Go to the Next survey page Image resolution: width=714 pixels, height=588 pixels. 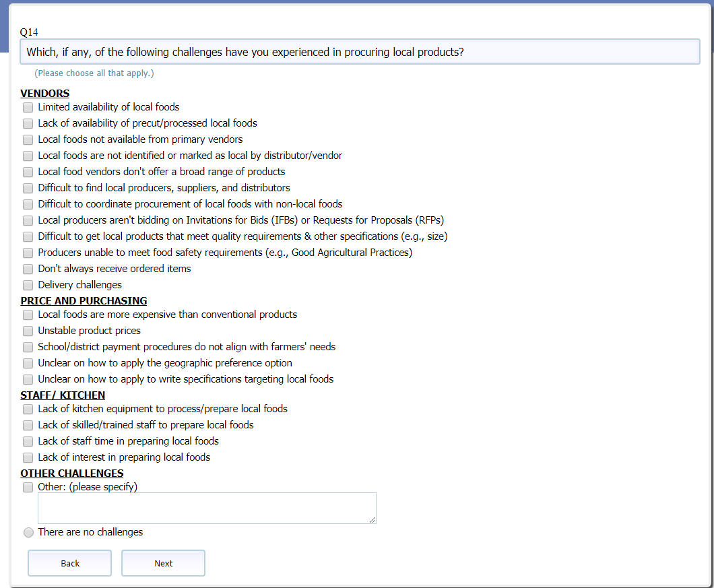pos(163,564)
